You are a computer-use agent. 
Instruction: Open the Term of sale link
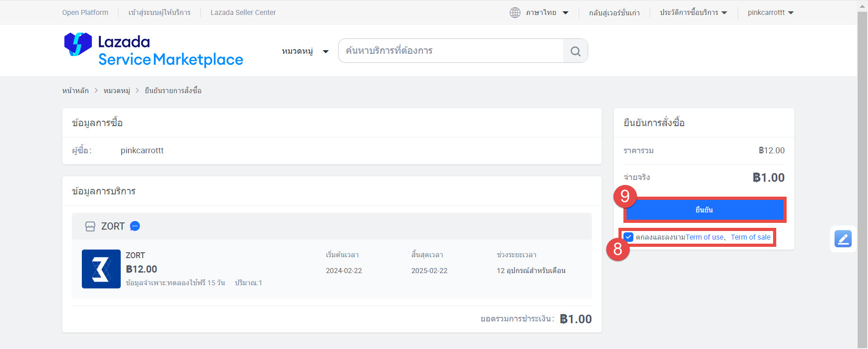point(750,237)
